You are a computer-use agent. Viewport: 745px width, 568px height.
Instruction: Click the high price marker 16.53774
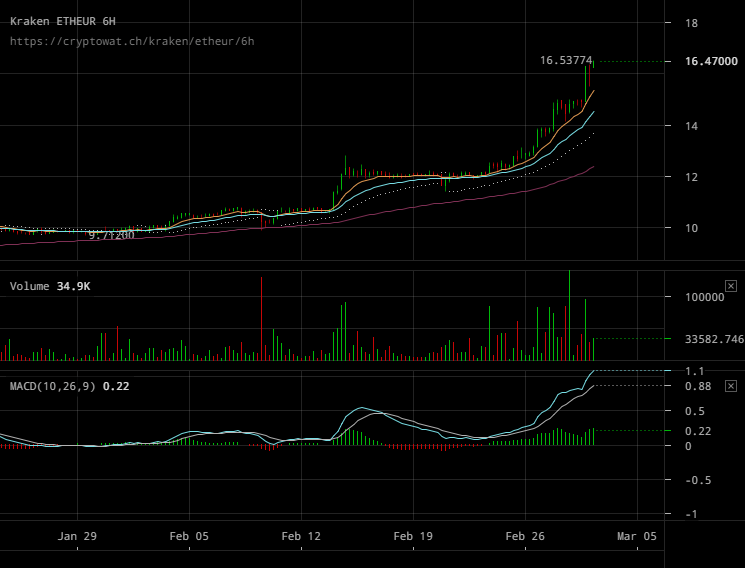(566, 60)
